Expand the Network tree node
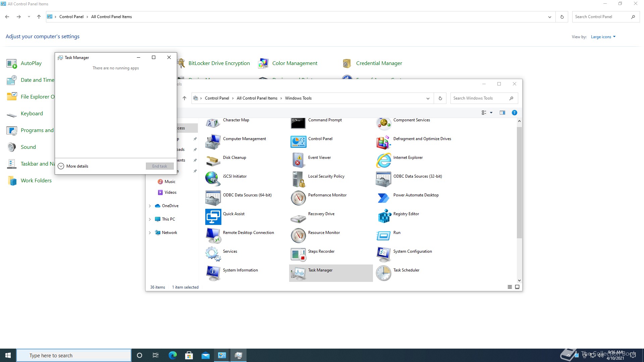This screenshot has height=362, width=644. [x=150, y=233]
